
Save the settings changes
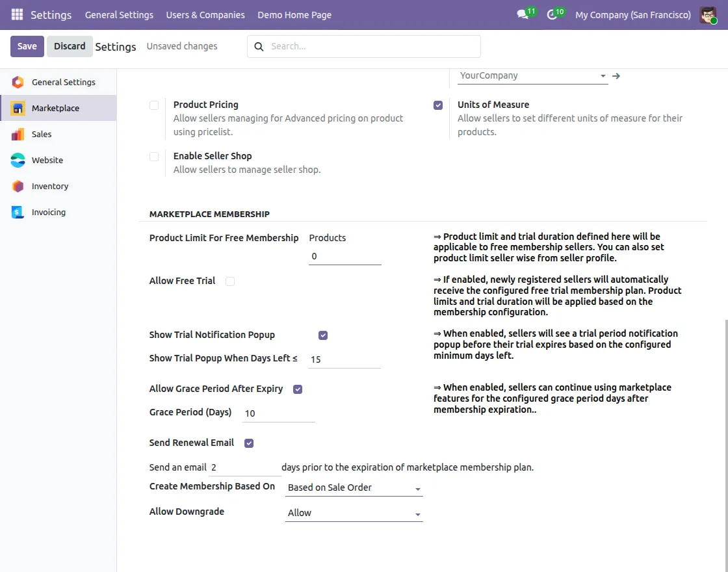(27, 46)
